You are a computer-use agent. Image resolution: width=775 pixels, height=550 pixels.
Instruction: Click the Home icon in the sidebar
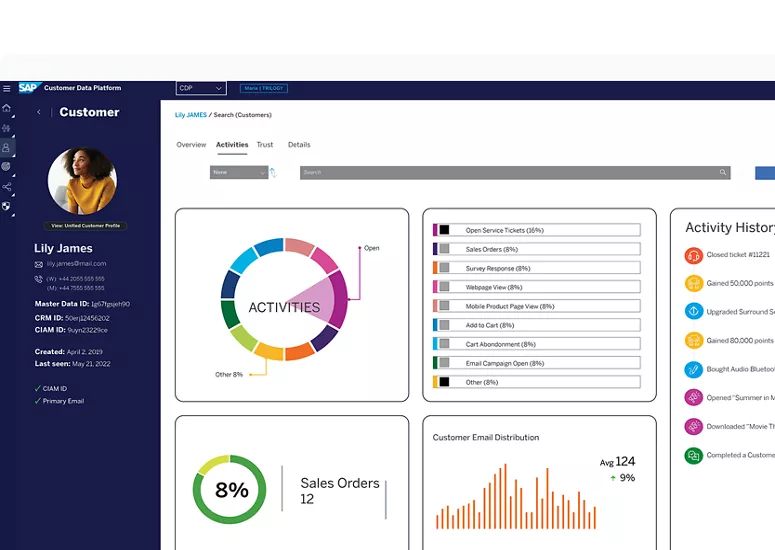point(7,108)
